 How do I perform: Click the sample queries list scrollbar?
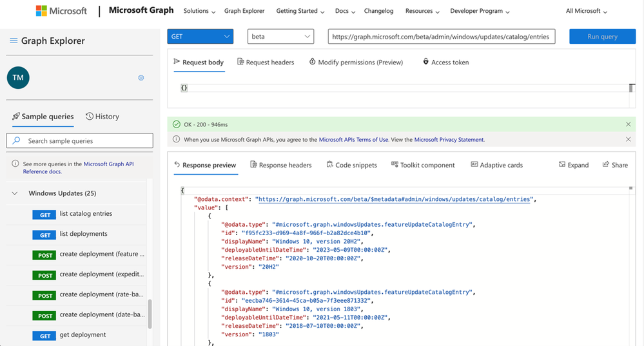pyautogui.click(x=150, y=314)
